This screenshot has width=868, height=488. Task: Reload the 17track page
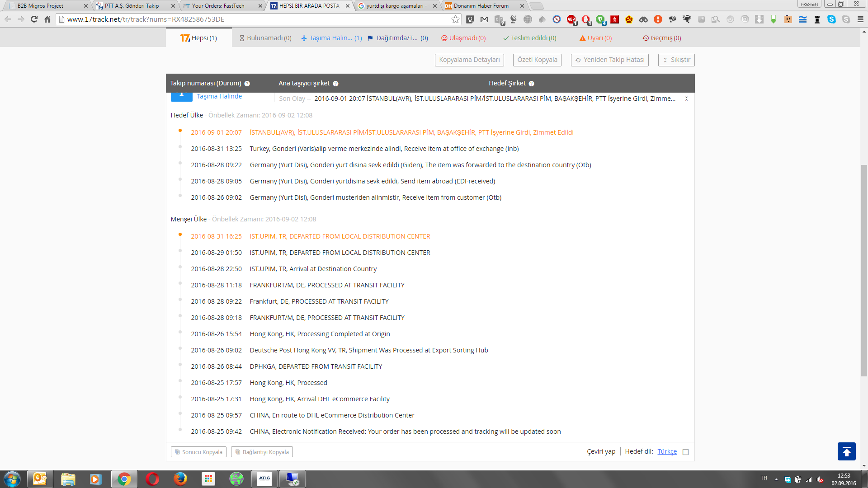(x=34, y=19)
